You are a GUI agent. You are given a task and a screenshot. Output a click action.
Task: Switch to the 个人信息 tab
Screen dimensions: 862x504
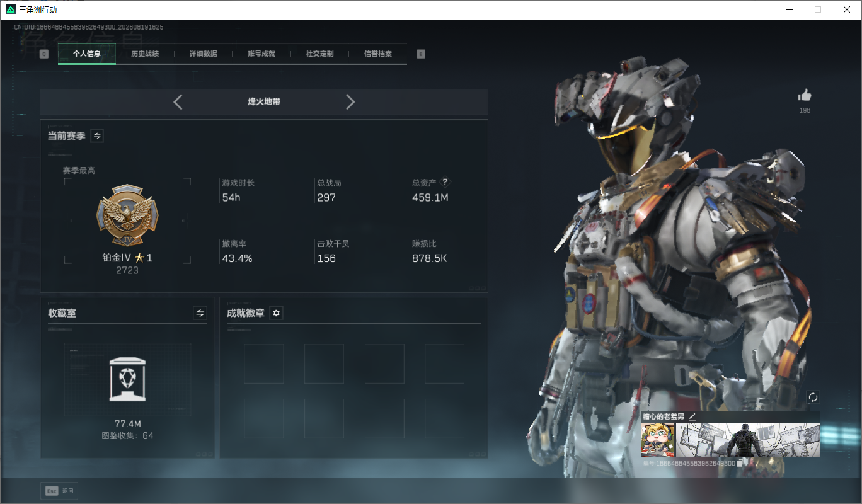(x=87, y=54)
